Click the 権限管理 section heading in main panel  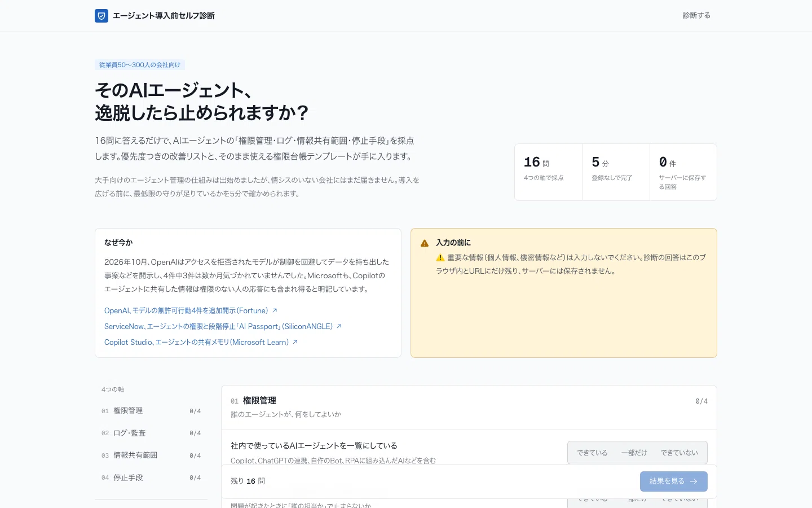[x=259, y=401]
